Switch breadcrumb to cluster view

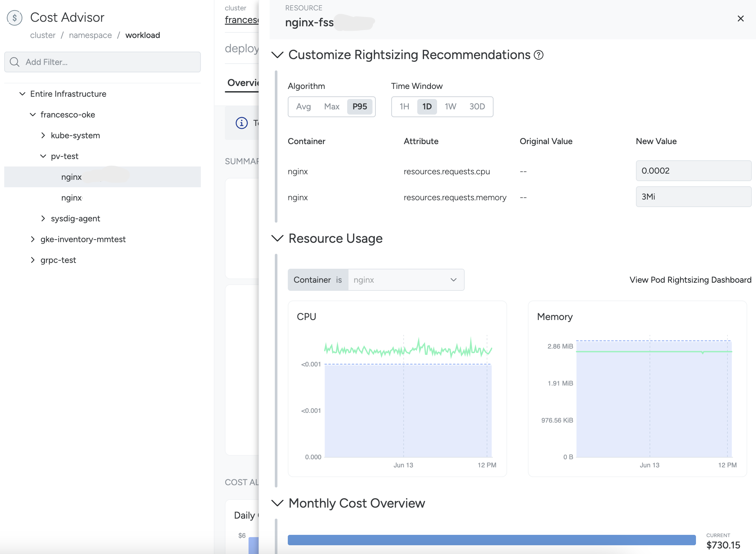pyautogui.click(x=43, y=35)
